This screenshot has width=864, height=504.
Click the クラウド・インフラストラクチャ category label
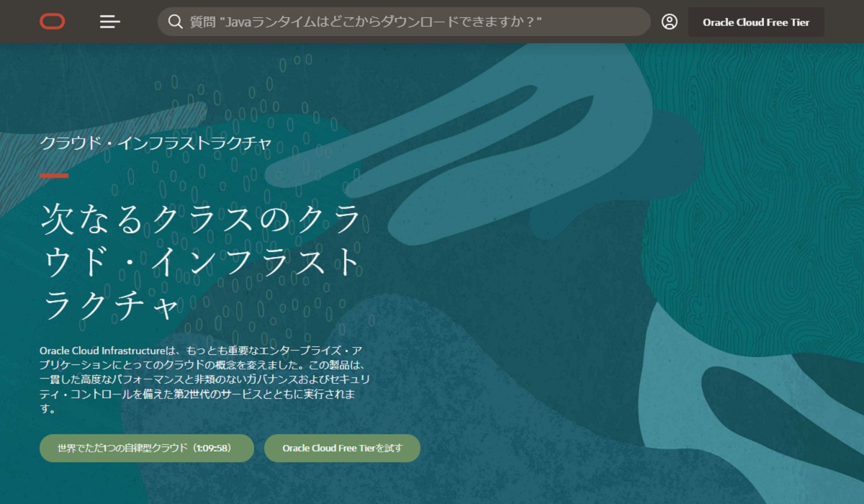point(156,143)
